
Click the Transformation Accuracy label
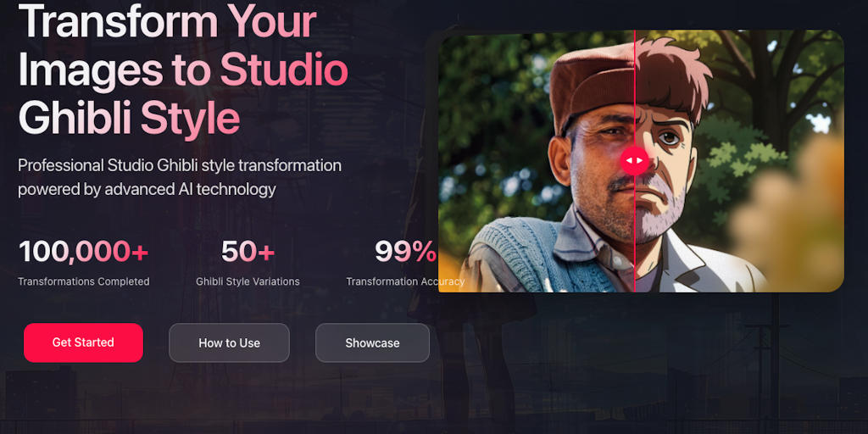click(405, 281)
